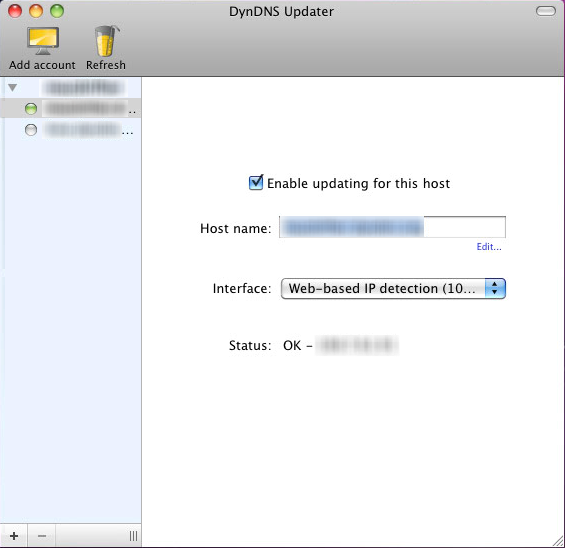Click the yellow minimize window button
The width and height of the screenshot is (565, 548).
(x=36, y=11)
